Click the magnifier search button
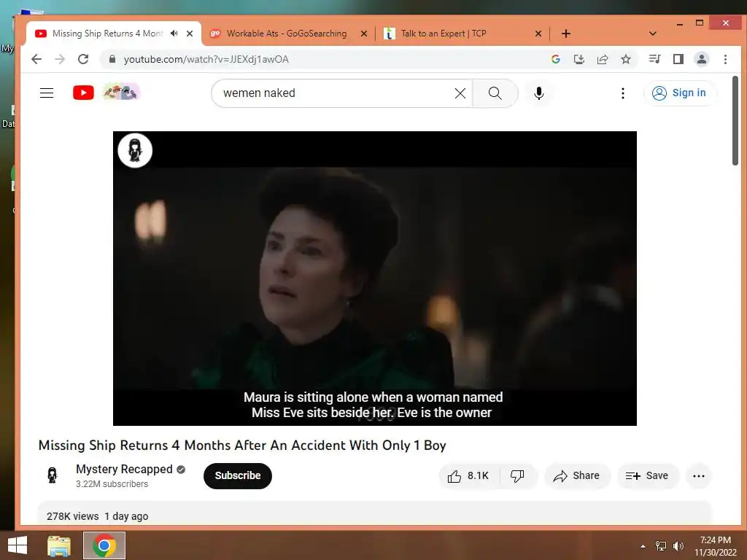The width and height of the screenshot is (747, 560). (495, 93)
